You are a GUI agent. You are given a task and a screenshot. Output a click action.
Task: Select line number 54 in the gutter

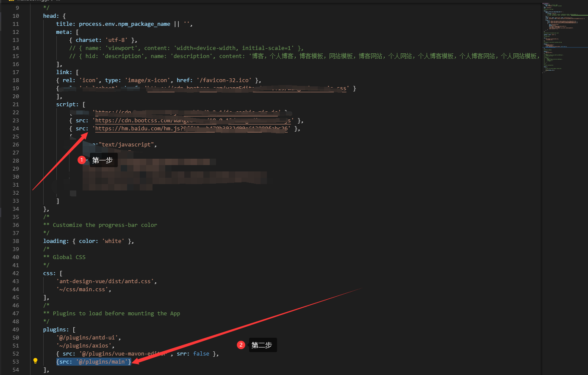(x=16, y=370)
